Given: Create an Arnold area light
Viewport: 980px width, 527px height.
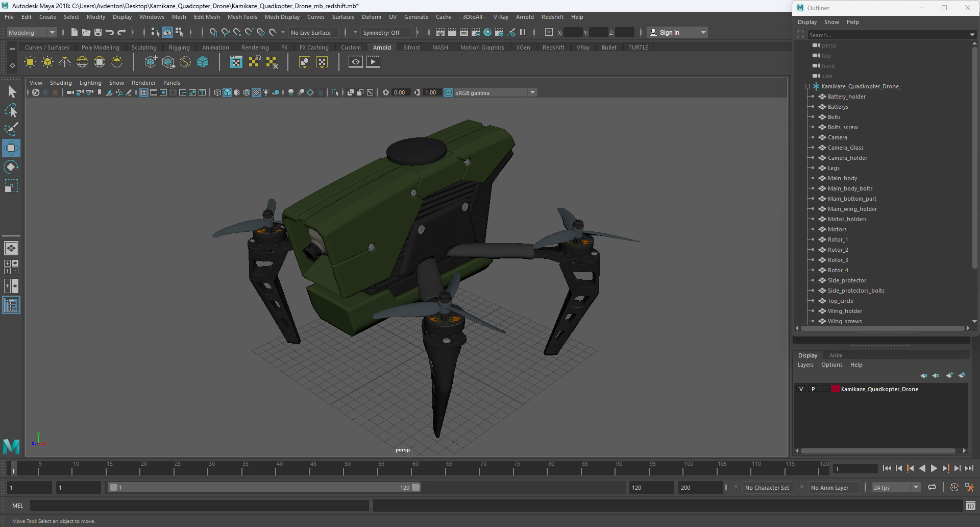Looking at the screenshot, I should click(30, 62).
